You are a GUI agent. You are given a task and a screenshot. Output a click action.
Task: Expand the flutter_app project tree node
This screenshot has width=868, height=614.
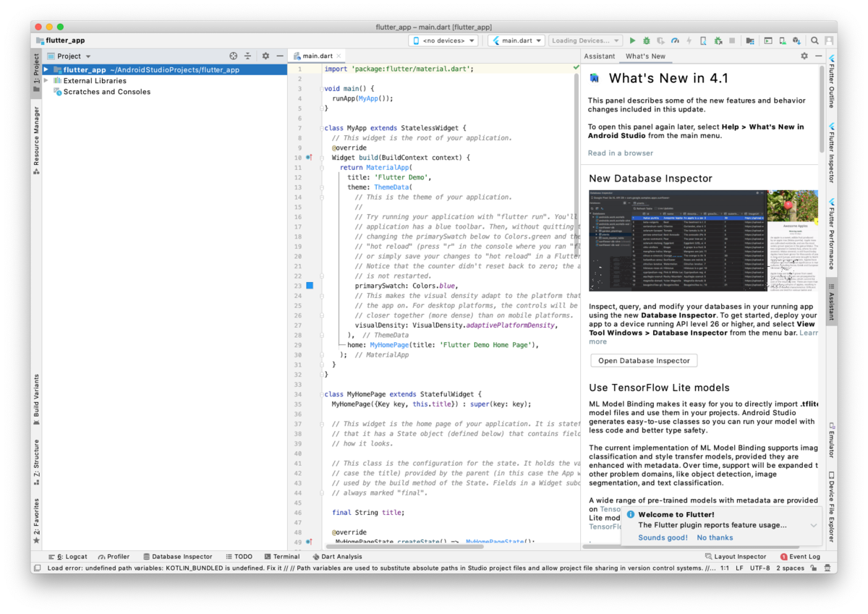tap(46, 70)
